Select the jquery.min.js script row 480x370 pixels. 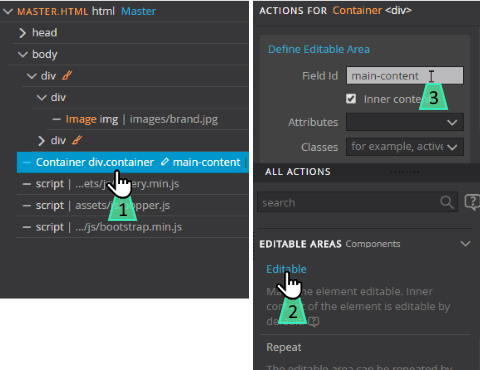(x=133, y=184)
